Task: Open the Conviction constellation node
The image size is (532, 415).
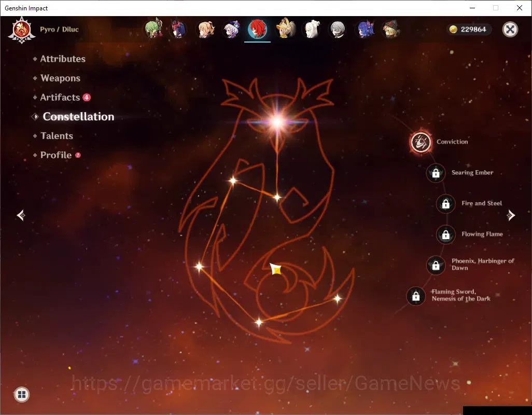Action: coord(421,142)
